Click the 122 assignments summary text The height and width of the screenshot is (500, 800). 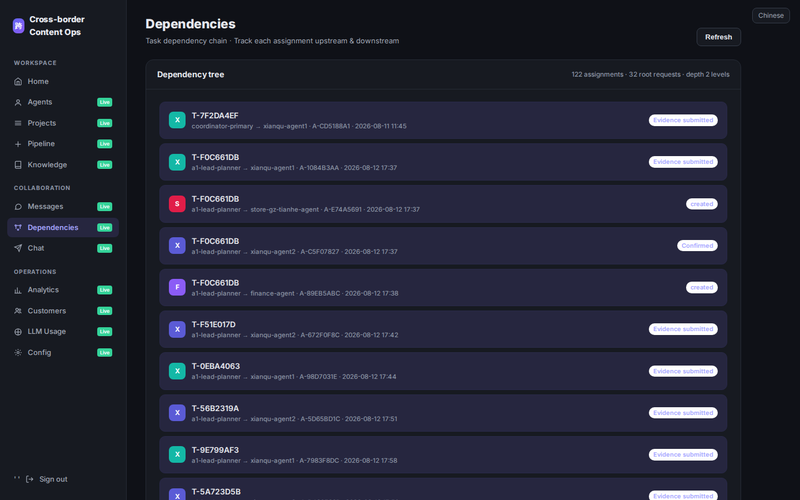point(650,74)
